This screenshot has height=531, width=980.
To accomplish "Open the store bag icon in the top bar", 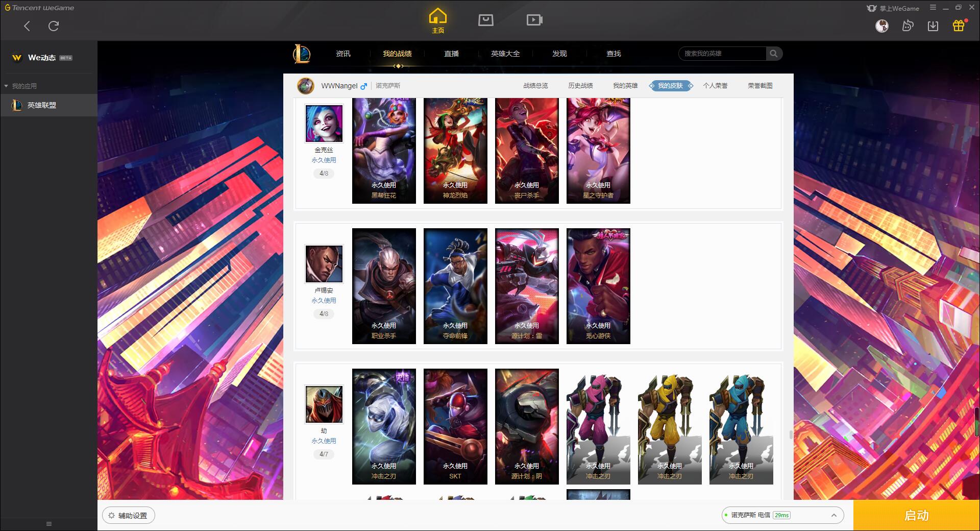I will [486, 20].
